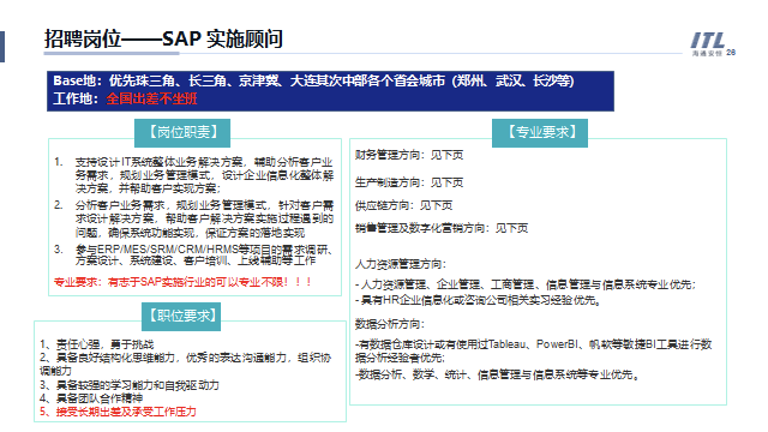Select duty item 2 beginning 分析客户业务需求
This screenshot has width=768, height=432.
tap(194, 218)
